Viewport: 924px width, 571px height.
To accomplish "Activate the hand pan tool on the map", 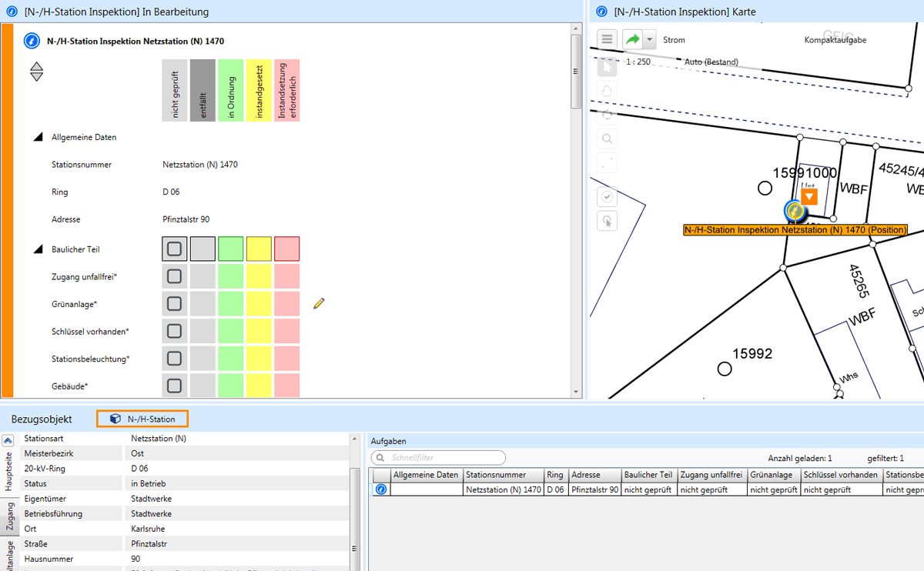I will pyautogui.click(x=608, y=90).
